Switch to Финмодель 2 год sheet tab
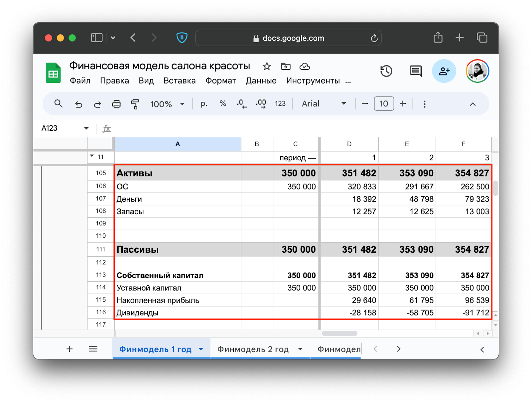The image size is (532, 403). (253, 349)
